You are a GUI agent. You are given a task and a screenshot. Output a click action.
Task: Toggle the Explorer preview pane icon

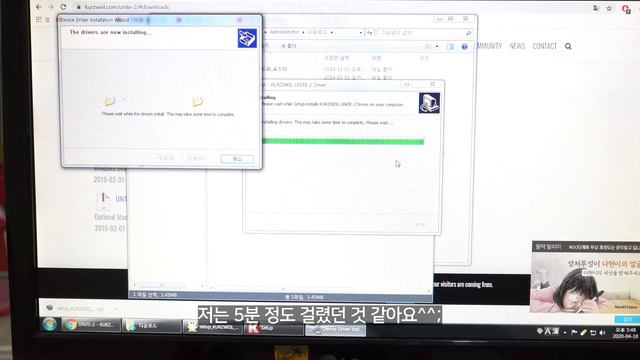point(450,47)
